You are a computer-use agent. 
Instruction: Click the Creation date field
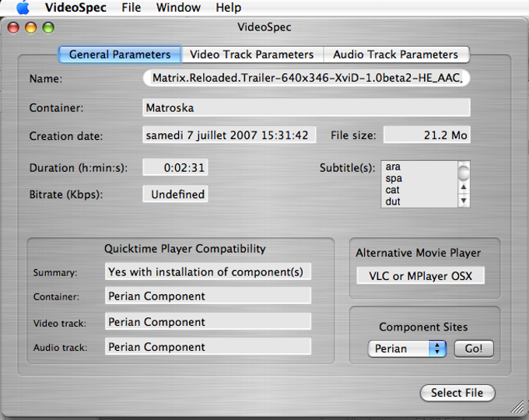(229, 135)
